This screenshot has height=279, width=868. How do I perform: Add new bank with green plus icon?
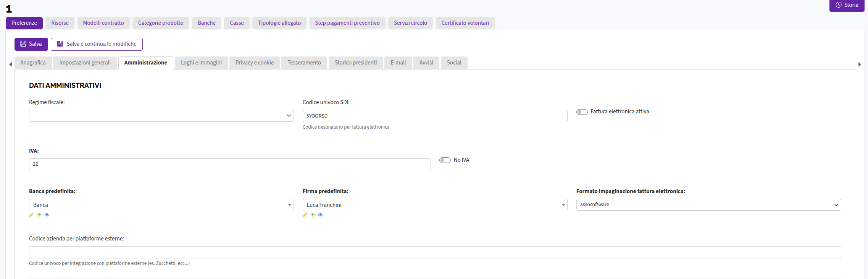click(39, 215)
